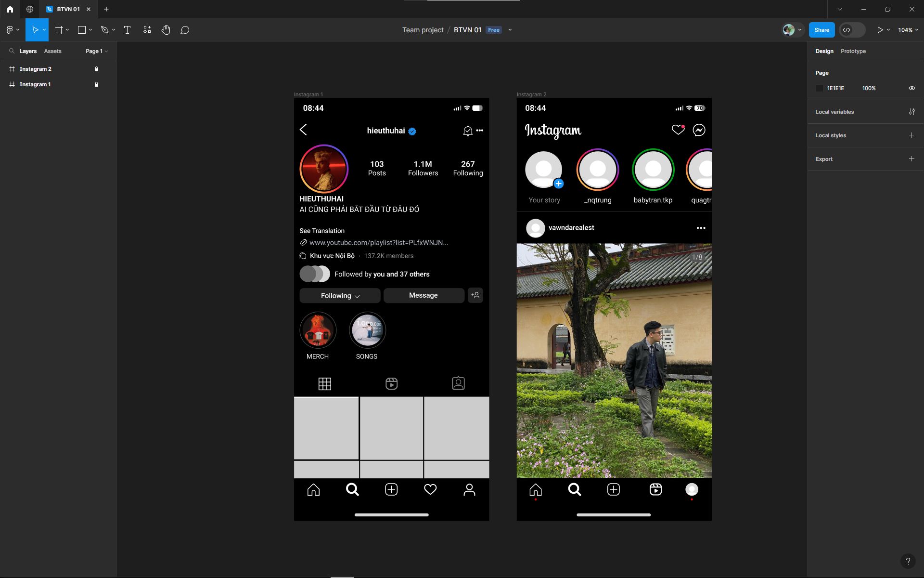Expand the Move tools dropdown arrow

click(44, 30)
